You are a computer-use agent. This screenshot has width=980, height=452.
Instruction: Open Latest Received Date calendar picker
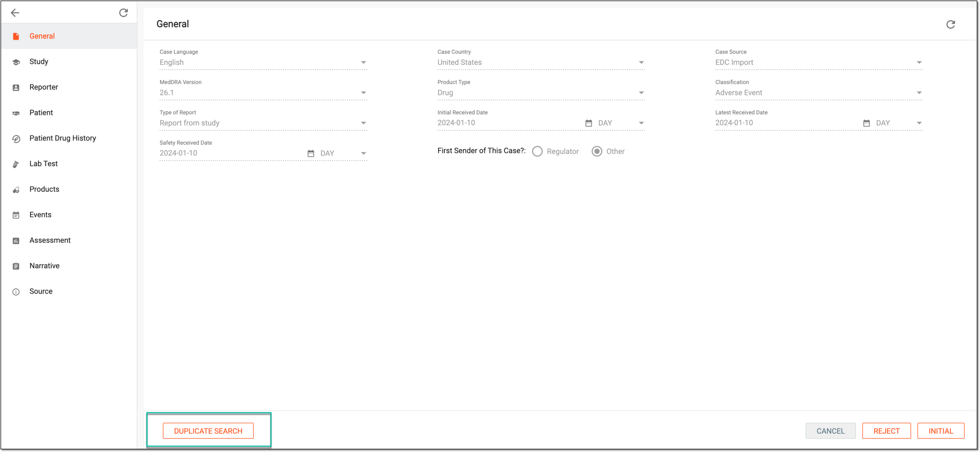[x=867, y=123]
